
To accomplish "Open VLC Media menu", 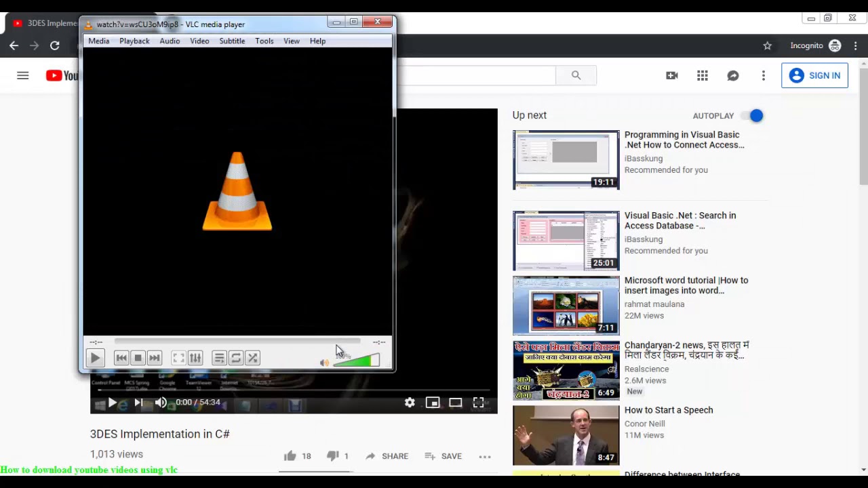I will click(98, 41).
